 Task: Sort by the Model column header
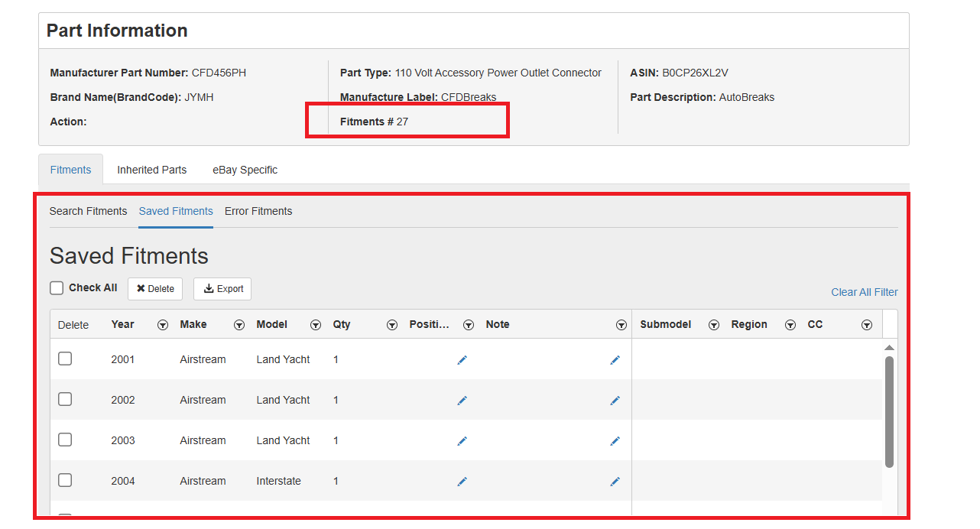[271, 324]
